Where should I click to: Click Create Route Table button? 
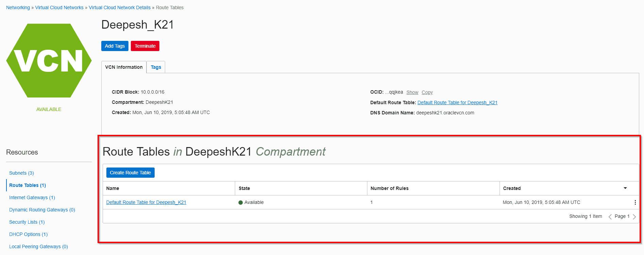[x=130, y=173]
